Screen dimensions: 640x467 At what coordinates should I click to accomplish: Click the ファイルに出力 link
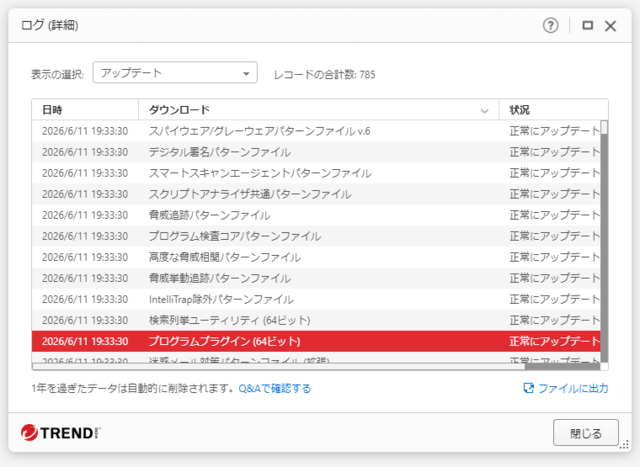(573, 388)
